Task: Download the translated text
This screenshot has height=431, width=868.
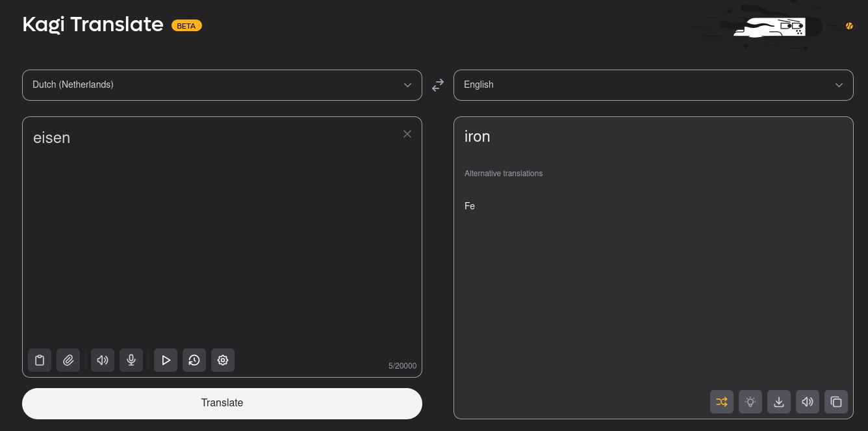Action: (779, 402)
